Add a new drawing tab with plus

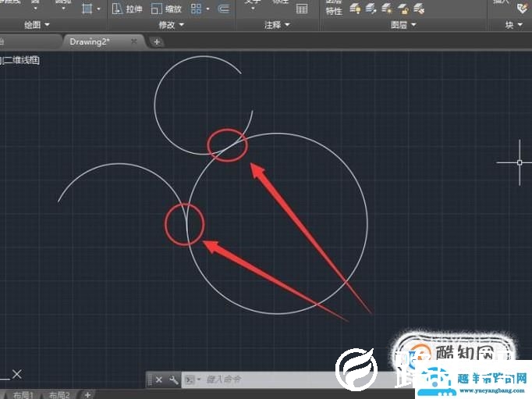click(157, 41)
